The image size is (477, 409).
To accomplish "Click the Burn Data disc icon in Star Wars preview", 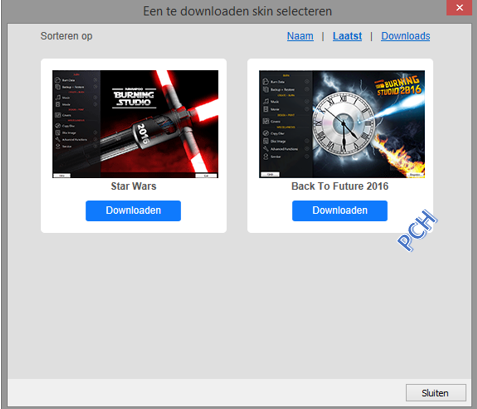I will point(57,80).
